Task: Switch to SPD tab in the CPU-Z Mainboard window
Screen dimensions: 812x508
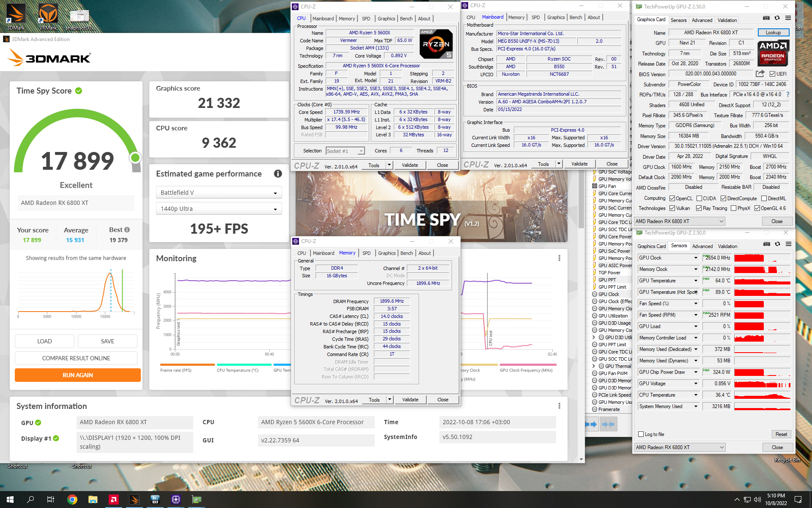Action: click(535, 17)
